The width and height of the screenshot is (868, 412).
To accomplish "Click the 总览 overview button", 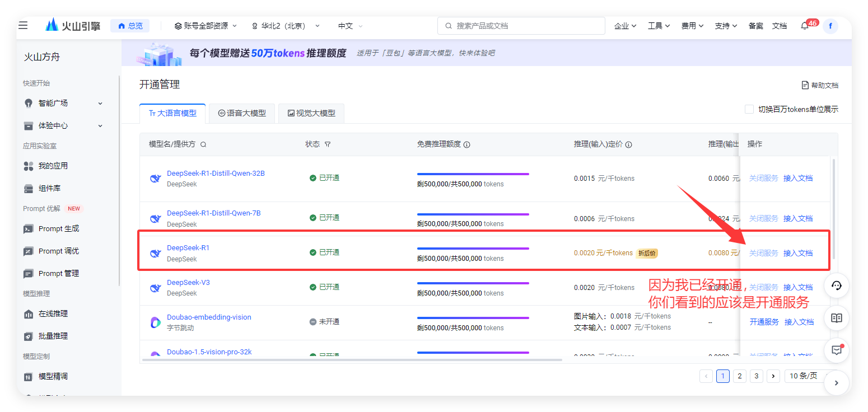I will [x=130, y=26].
